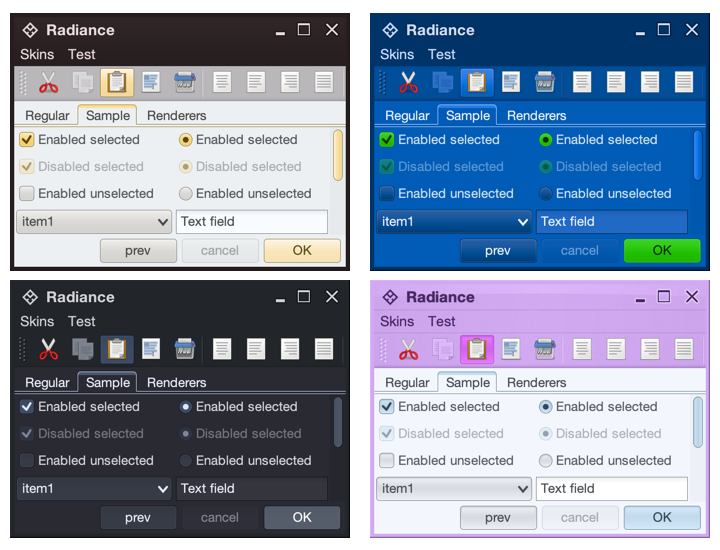Click the shredder icon in the blue-skinned window
720x550 pixels.
[x=545, y=83]
